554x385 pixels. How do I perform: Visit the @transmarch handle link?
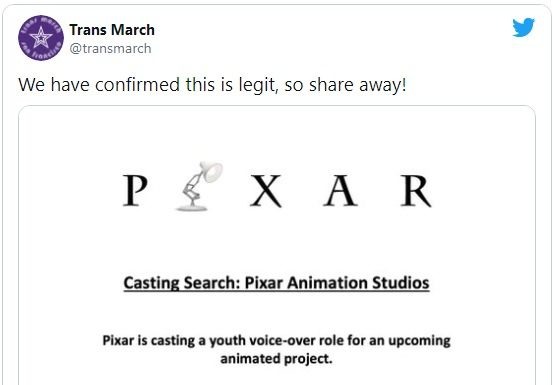point(111,48)
